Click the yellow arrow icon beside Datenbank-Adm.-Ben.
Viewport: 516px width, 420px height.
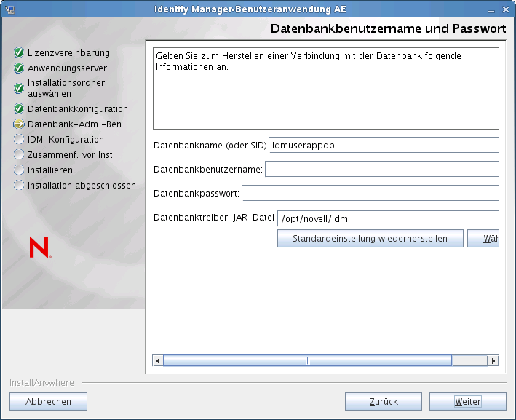point(19,124)
